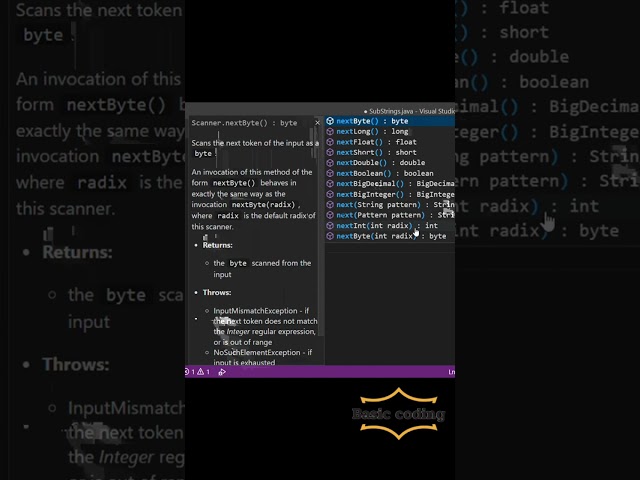
Task: Select next(Pattern pattern) suggestion
Action: (x=390, y=215)
